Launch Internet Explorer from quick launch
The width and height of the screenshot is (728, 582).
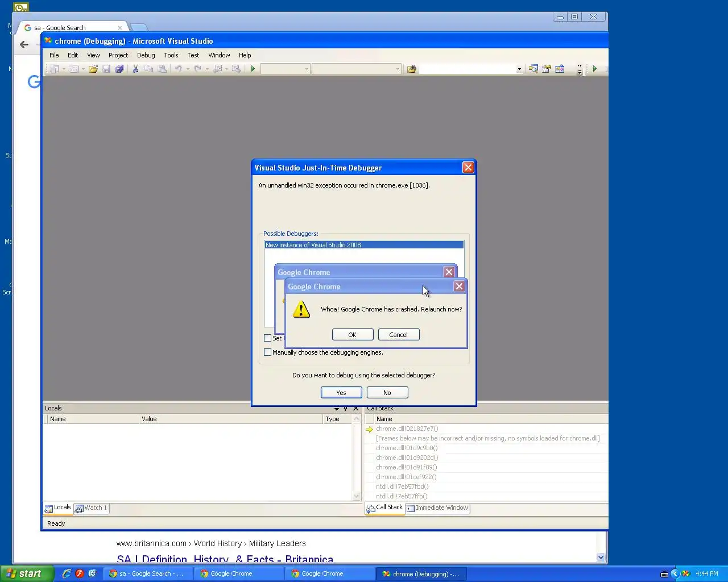[x=67, y=573]
